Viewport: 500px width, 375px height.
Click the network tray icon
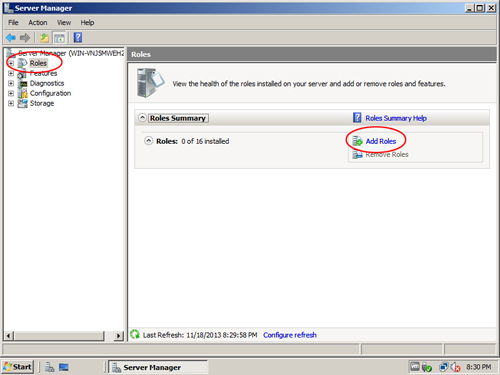(443, 367)
